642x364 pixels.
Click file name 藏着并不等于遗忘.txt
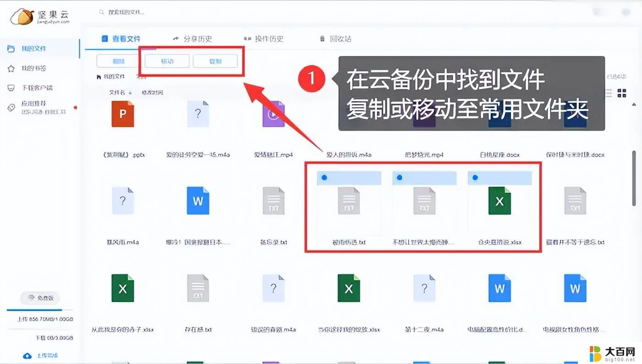575,242
